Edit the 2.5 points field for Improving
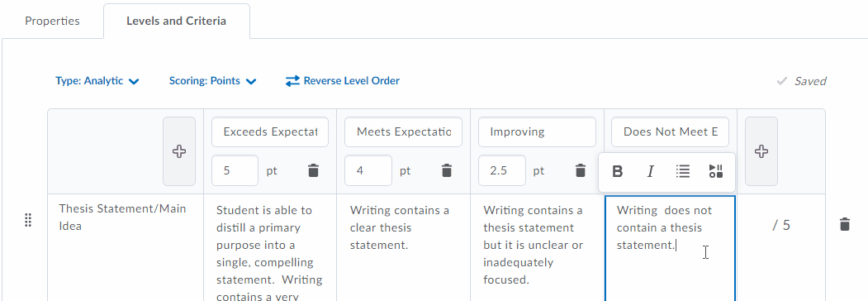Screen dimensions: 868x301 coord(501,170)
